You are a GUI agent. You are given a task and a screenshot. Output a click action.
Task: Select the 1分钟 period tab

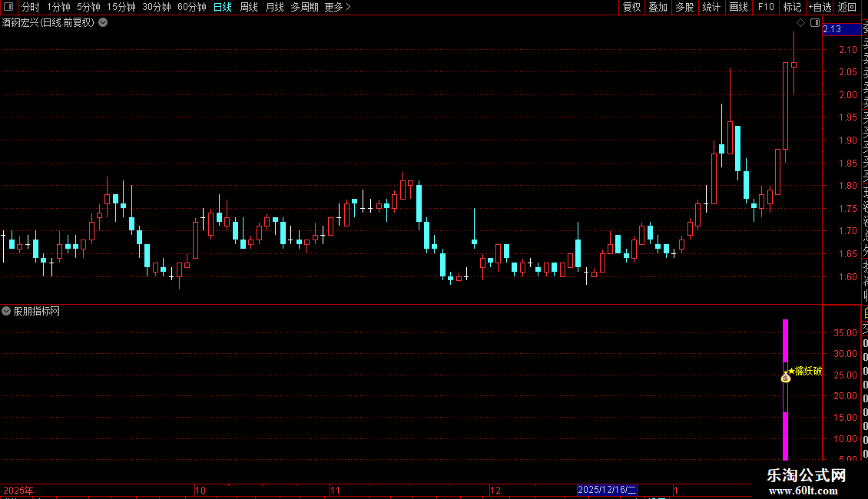(x=58, y=7)
